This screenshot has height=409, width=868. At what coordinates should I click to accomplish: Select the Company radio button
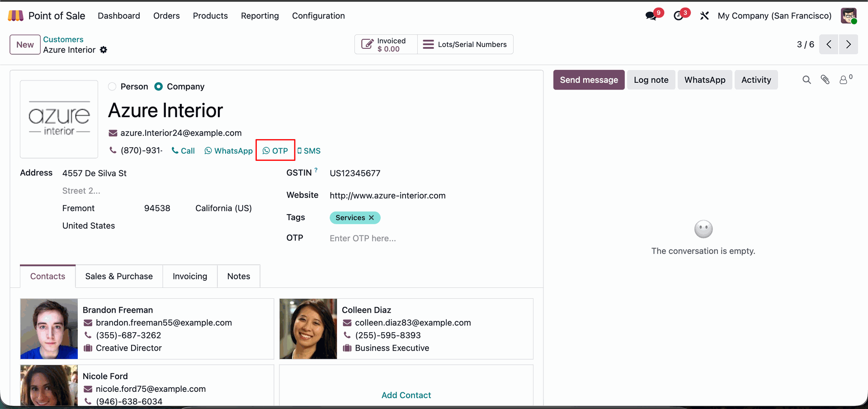(x=158, y=86)
